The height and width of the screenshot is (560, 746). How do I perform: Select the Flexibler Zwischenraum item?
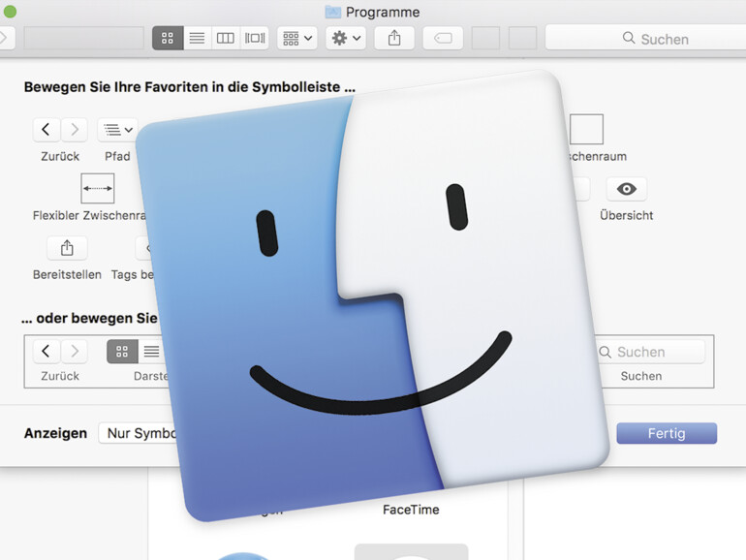pos(97,188)
